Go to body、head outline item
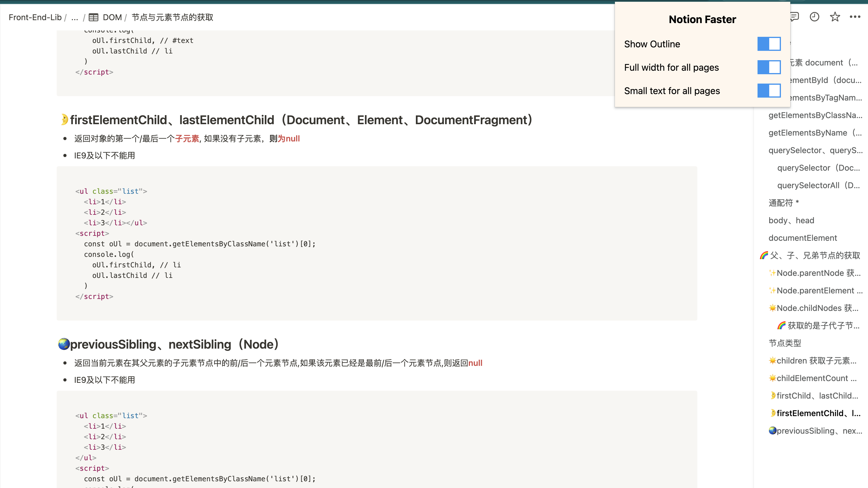 791,220
